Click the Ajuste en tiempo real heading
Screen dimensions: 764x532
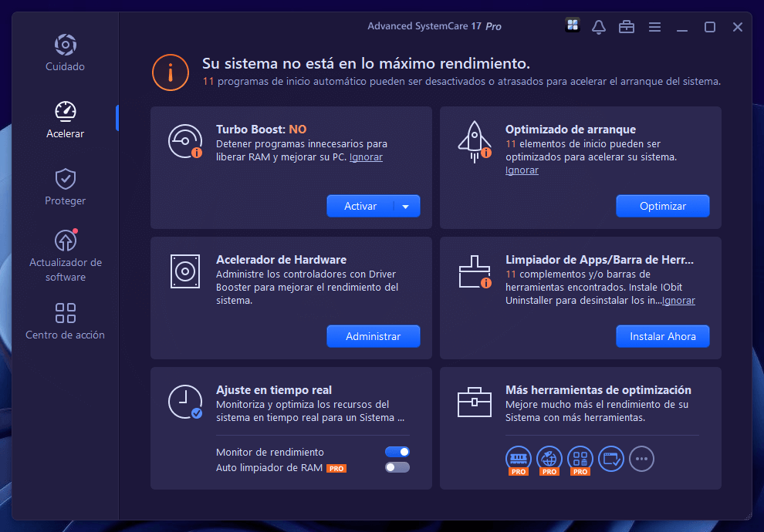click(274, 390)
